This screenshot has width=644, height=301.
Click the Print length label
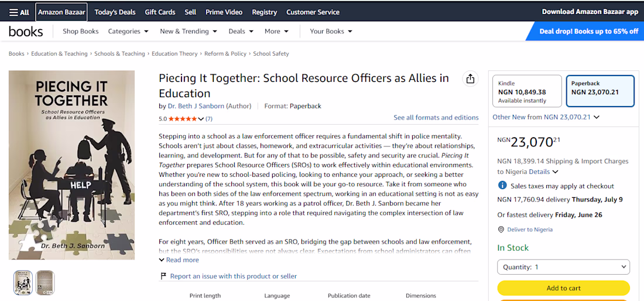[x=205, y=296]
